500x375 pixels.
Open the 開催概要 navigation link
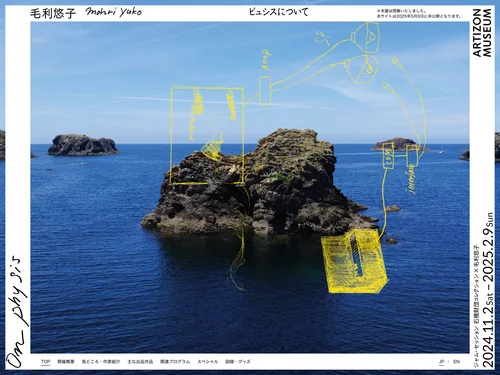click(x=66, y=362)
